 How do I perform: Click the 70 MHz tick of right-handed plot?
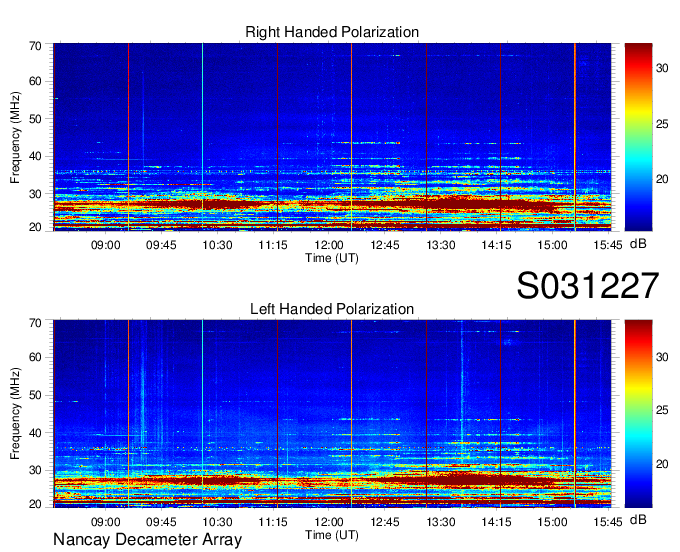35,46
